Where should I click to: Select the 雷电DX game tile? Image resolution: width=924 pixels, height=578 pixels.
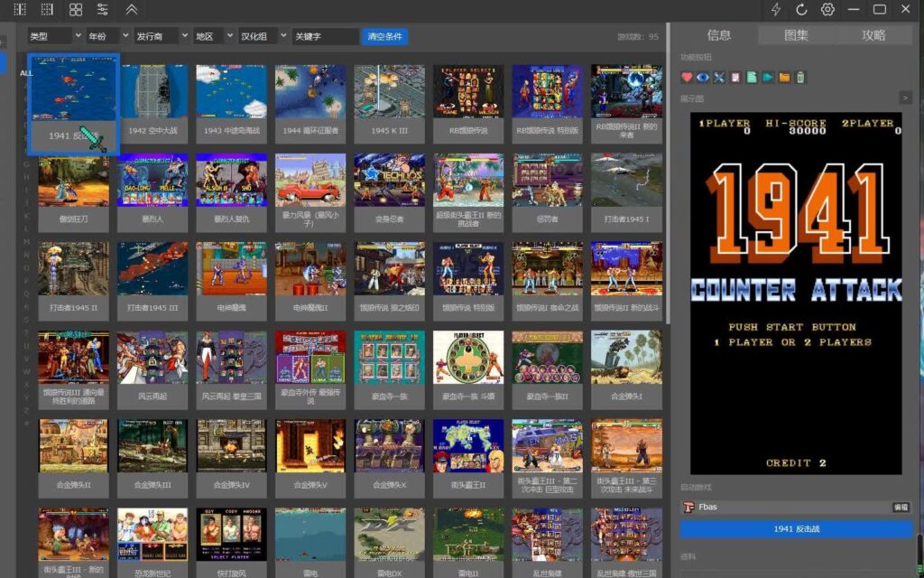(390, 543)
